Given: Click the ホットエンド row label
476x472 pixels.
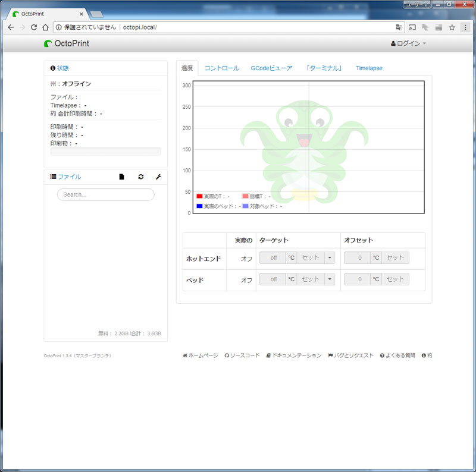Looking at the screenshot, I should click(203, 259).
